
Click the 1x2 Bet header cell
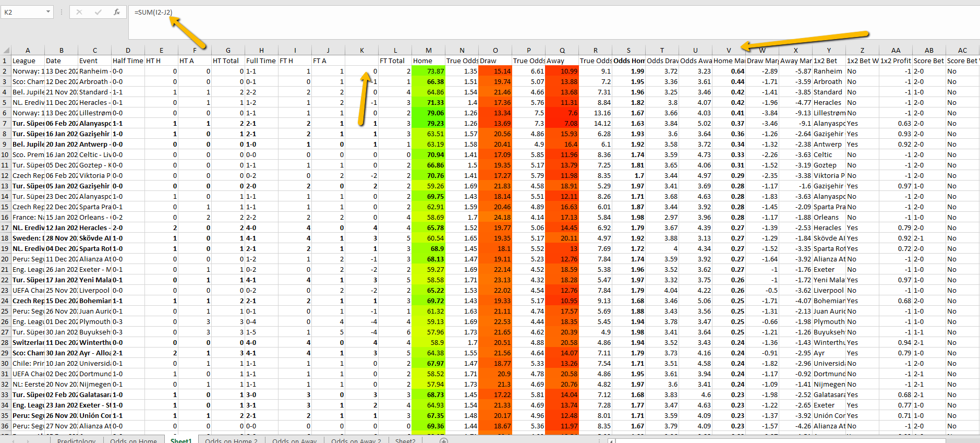829,61
